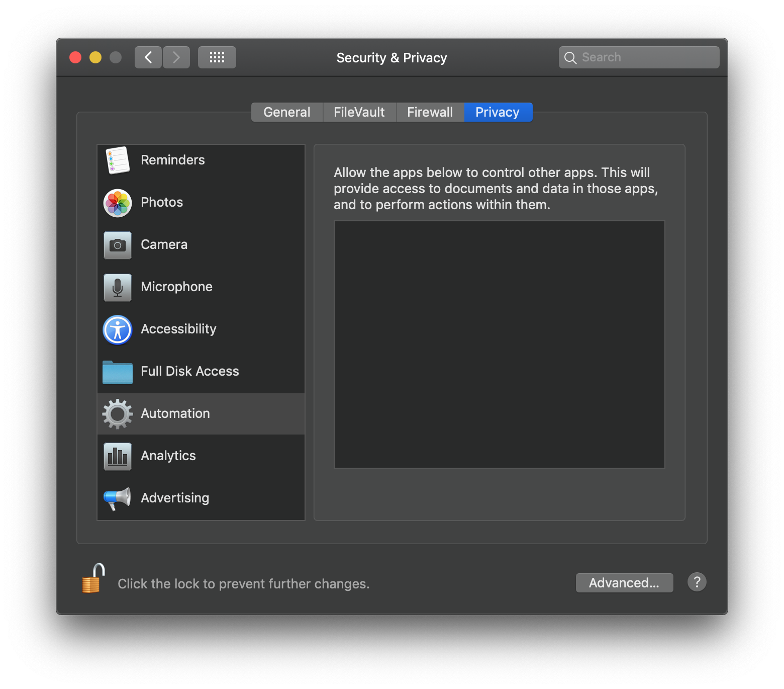Click the forward navigation arrow

coord(176,57)
